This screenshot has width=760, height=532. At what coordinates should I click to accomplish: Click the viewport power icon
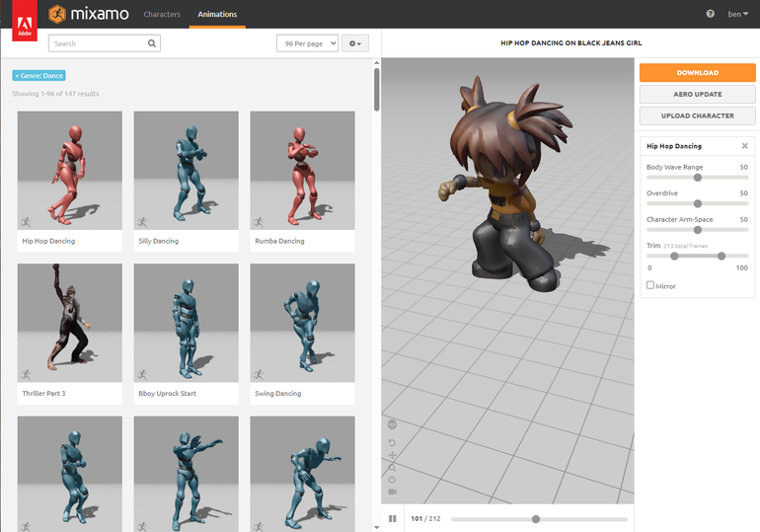(x=392, y=479)
